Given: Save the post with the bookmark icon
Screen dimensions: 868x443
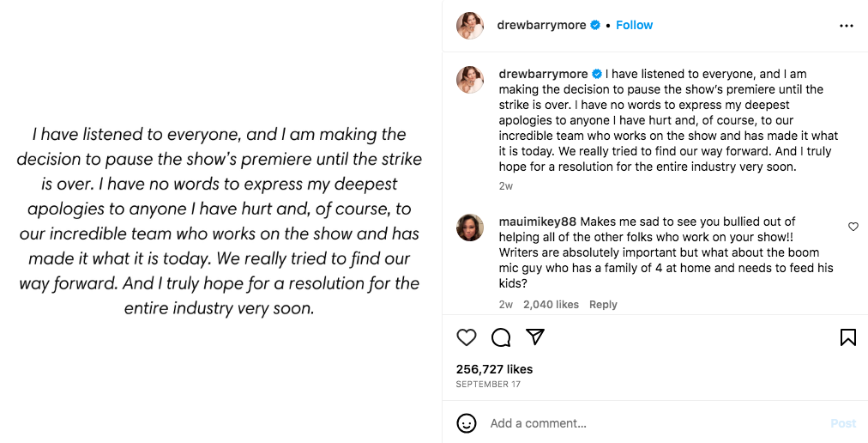Looking at the screenshot, I should point(847,337).
